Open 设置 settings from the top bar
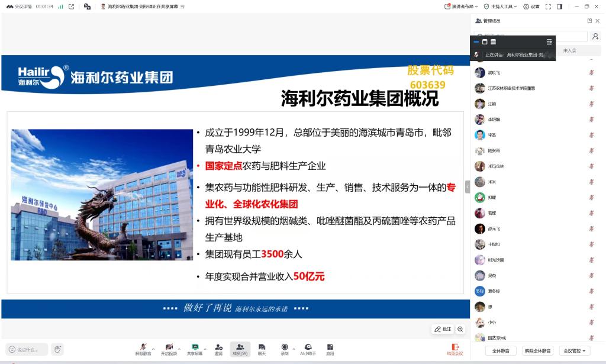The height and width of the screenshot is (364, 606). 531,7
